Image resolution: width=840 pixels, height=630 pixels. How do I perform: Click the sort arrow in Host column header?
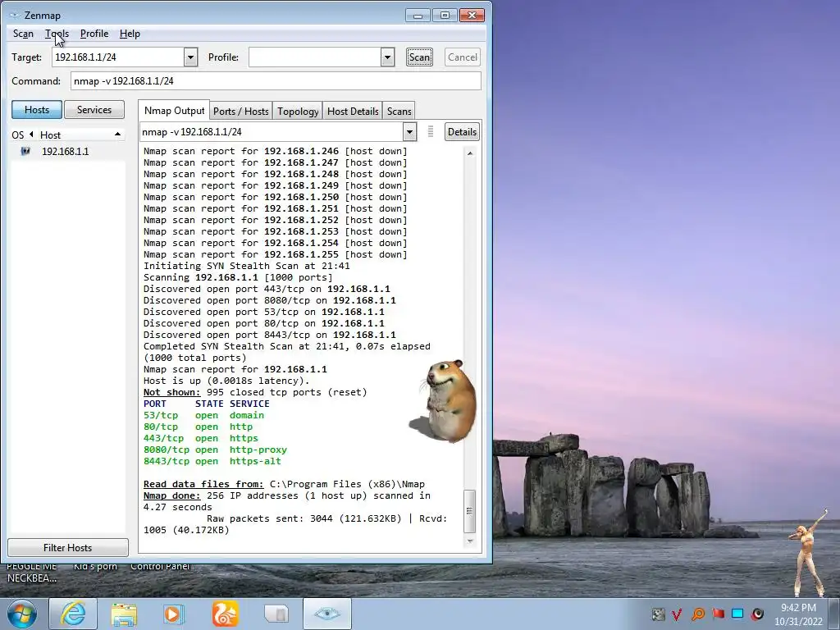click(x=117, y=135)
